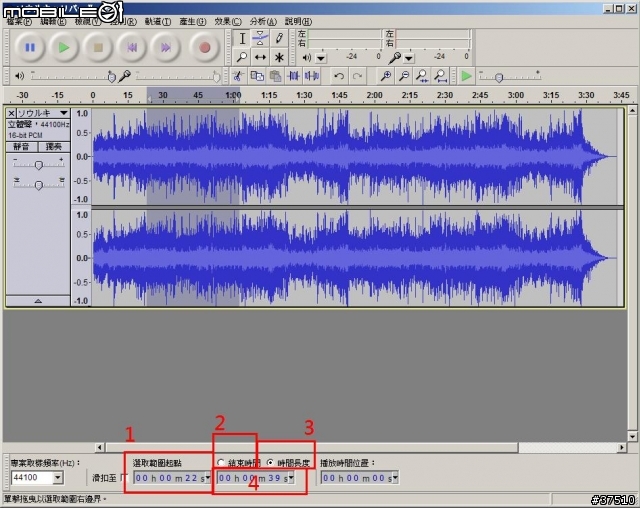
Task: Toggle the Snap To checkbox
Action: click(124, 477)
